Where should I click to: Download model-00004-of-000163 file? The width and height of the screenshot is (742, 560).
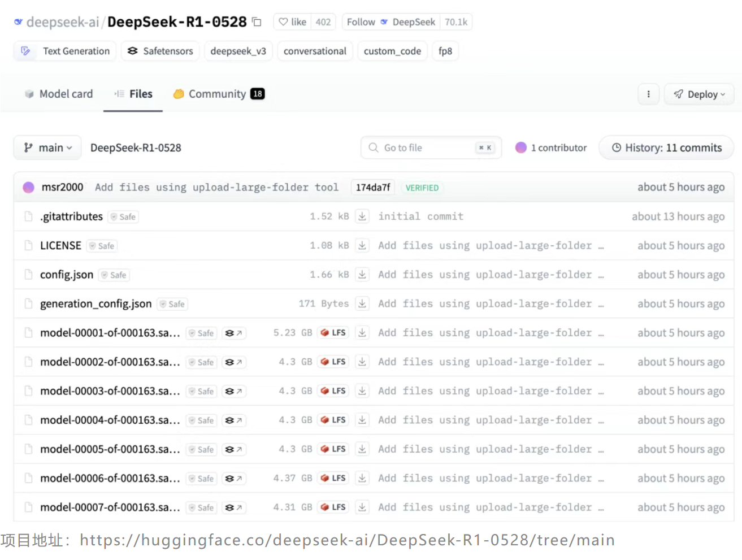pyautogui.click(x=362, y=420)
